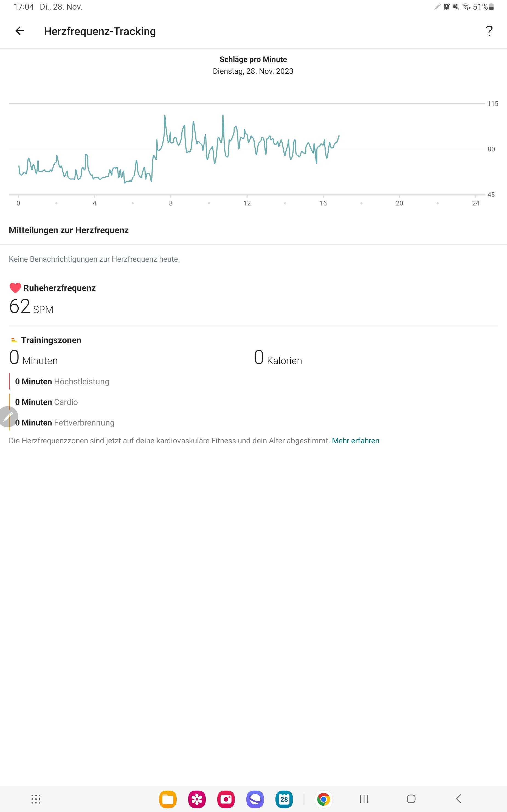
Task: Tap the back arrow in header
Action: [20, 31]
